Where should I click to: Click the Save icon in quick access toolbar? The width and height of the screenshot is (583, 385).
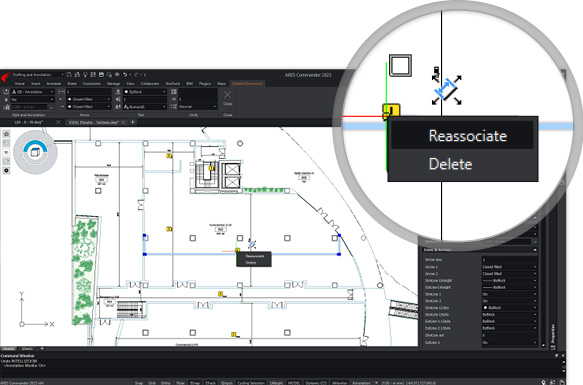click(101, 75)
